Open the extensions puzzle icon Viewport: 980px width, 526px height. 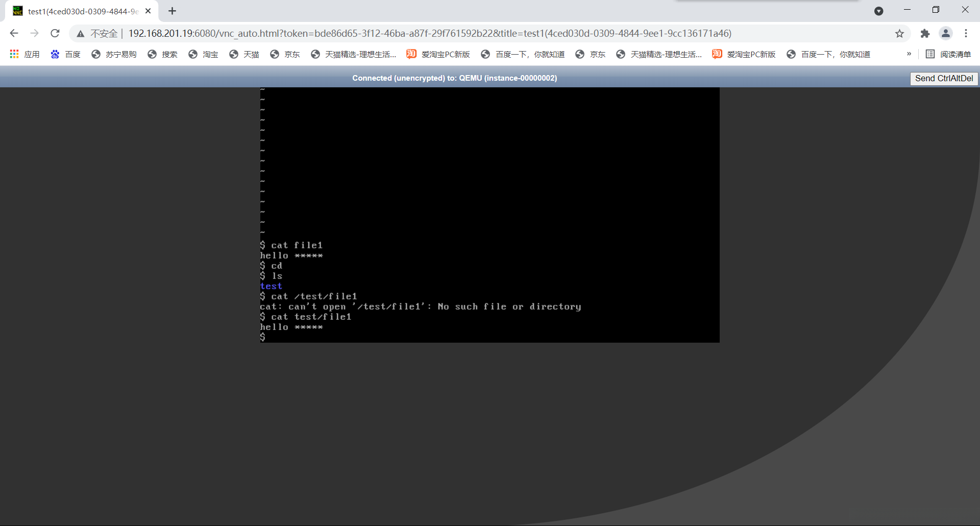click(x=925, y=34)
